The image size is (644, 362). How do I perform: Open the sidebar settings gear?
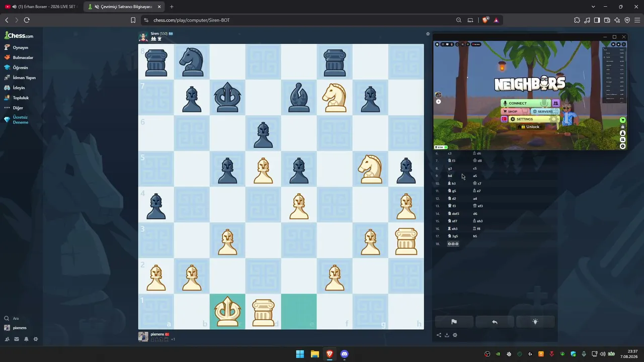(36, 339)
